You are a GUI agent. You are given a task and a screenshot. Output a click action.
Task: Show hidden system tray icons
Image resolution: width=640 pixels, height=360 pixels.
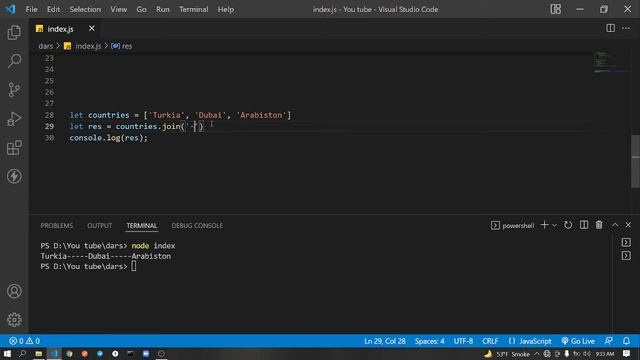click(x=537, y=354)
